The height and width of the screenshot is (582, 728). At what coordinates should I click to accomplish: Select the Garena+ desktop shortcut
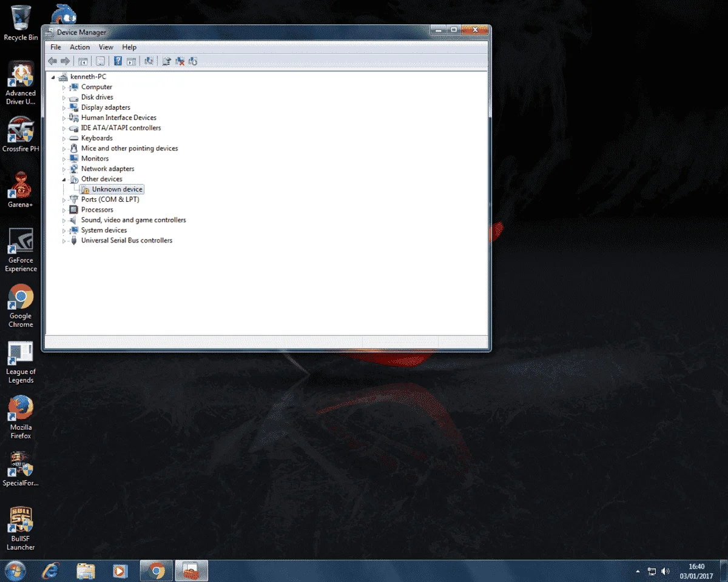pyautogui.click(x=21, y=190)
